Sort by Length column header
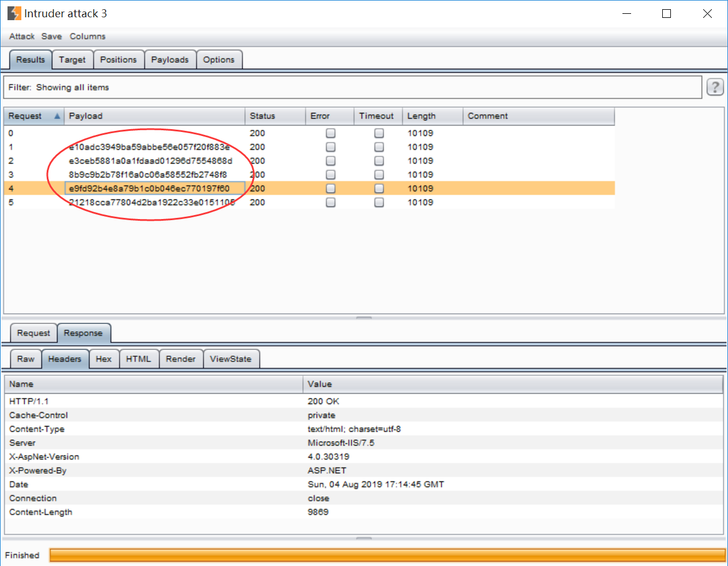The image size is (728, 566). tap(433, 116)
